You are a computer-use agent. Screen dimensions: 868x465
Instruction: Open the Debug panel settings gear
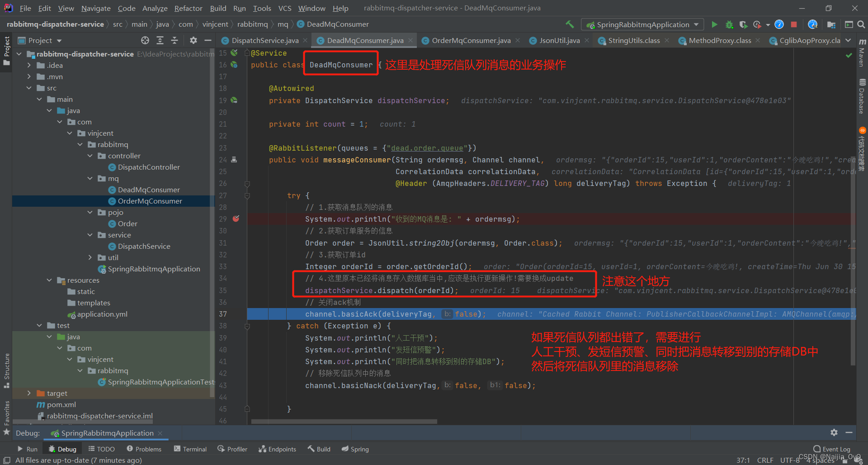click(834, 433)
